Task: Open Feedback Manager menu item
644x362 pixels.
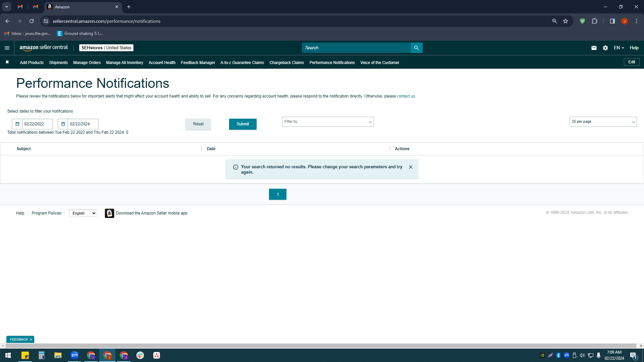Action: tap(198, 63)
